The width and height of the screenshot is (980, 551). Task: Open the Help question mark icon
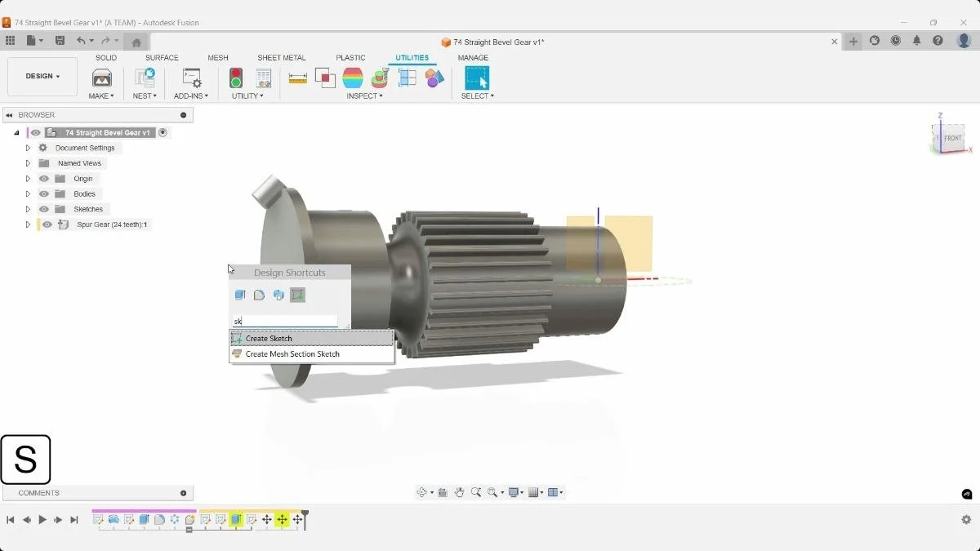[938, 41]
